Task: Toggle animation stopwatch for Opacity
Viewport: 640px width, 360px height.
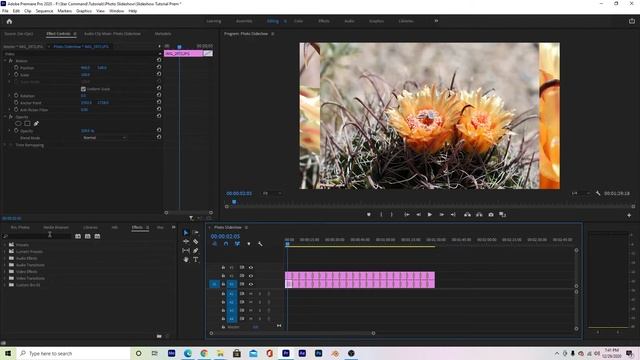Action: 16,131
